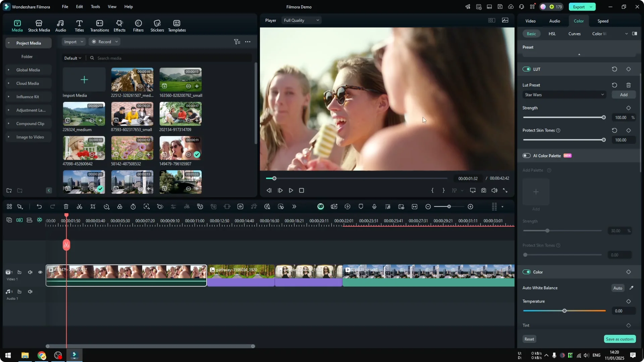644x362 pixels.
Task: Lock the Video 1 track
Action: (19, 272)
